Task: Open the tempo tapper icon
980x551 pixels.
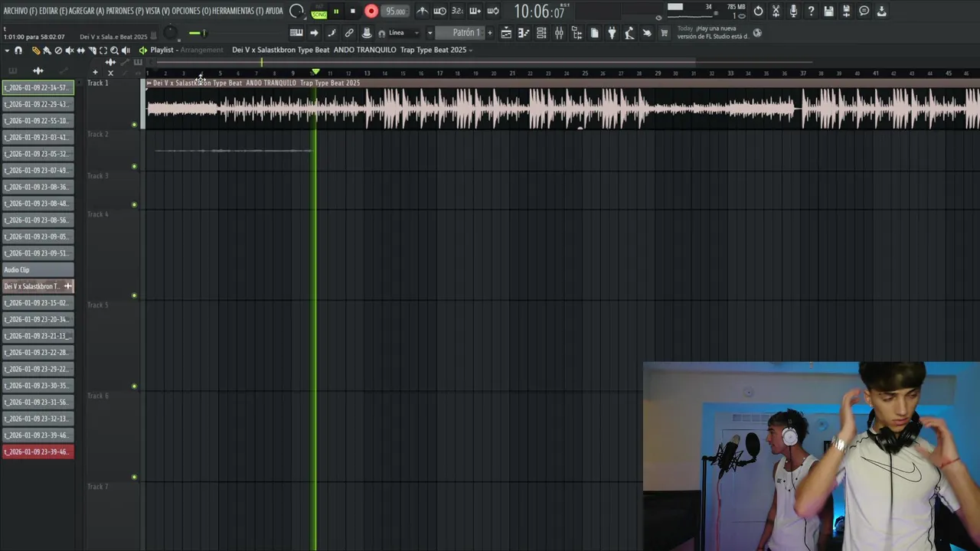Action: click(x=629, y=33)
